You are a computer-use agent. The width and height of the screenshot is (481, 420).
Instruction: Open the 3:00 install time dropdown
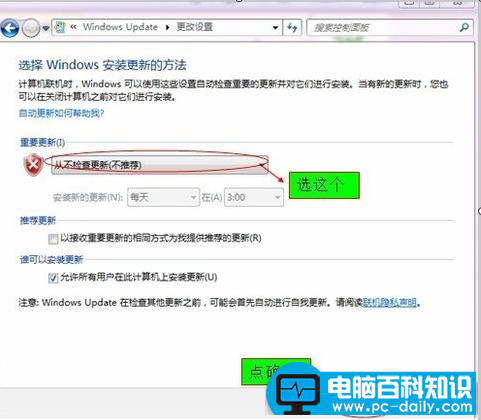(x=254, y=197)
